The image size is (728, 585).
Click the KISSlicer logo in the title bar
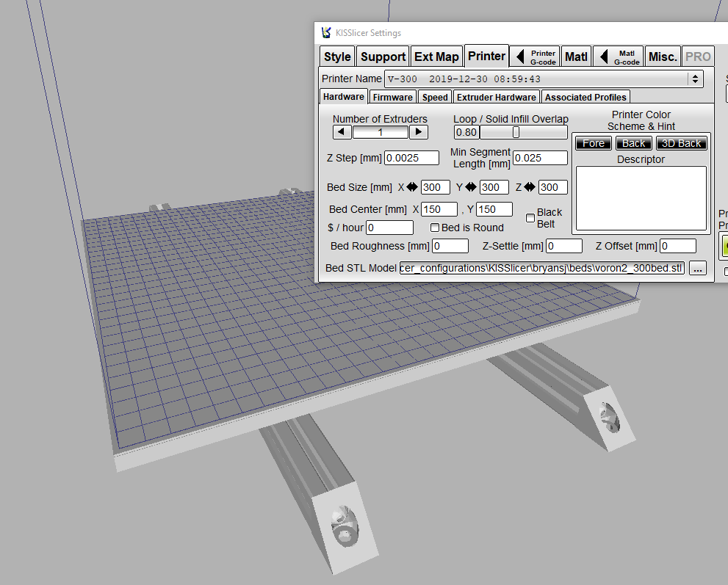point(325,32)
